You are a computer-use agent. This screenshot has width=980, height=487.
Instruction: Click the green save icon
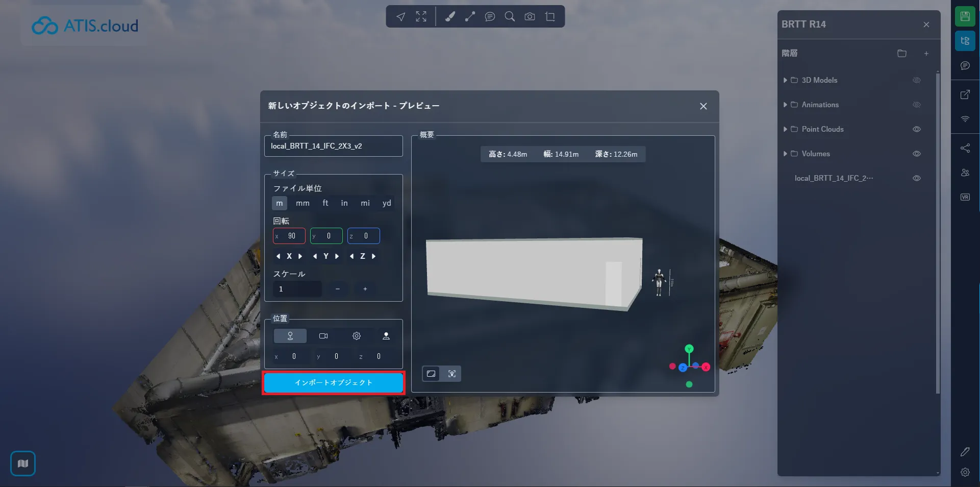(965, 16)
